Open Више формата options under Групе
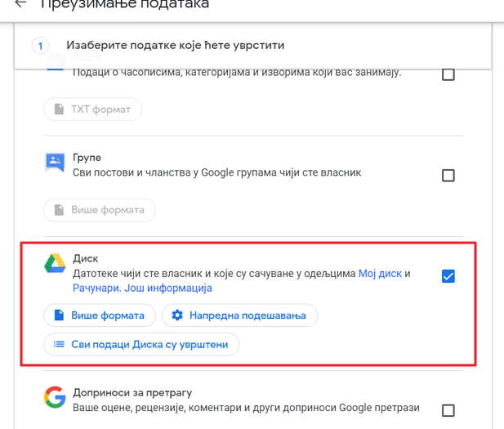 100,210
